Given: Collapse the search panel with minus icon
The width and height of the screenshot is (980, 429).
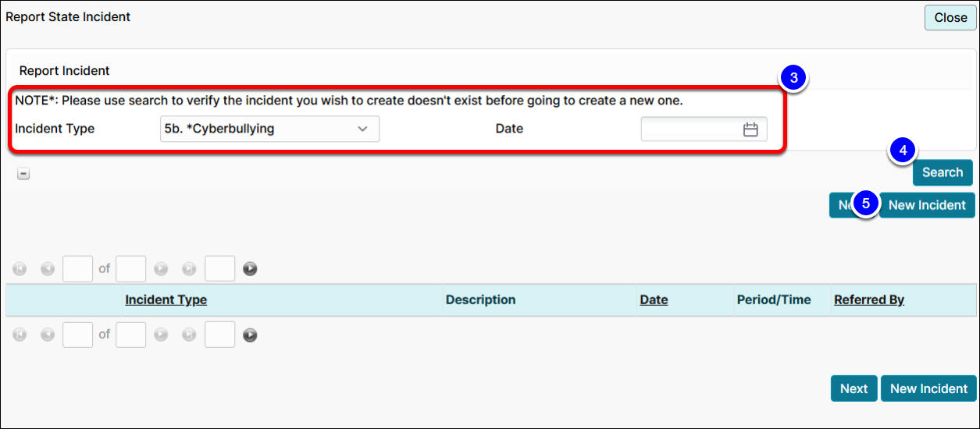Looking at the screenshot, I should pyautogui.click(x=23, y=174).
